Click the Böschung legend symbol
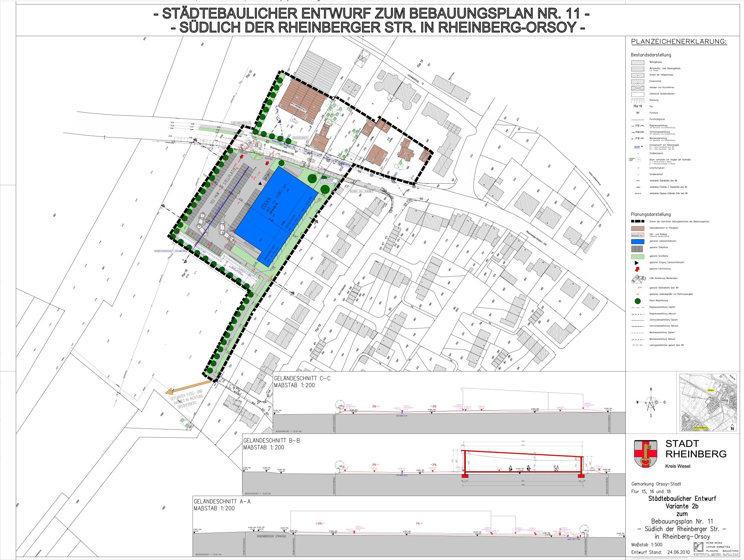 click(638, 100)
